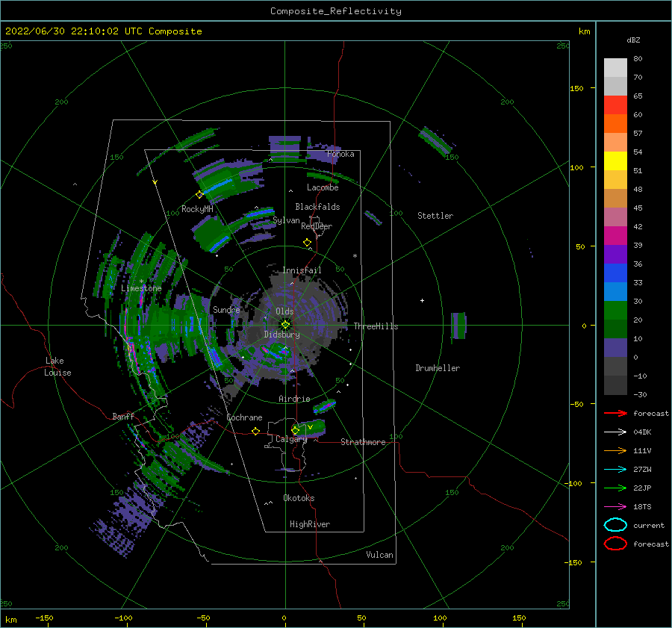Click the Drumheller city label

pos(438,368)
